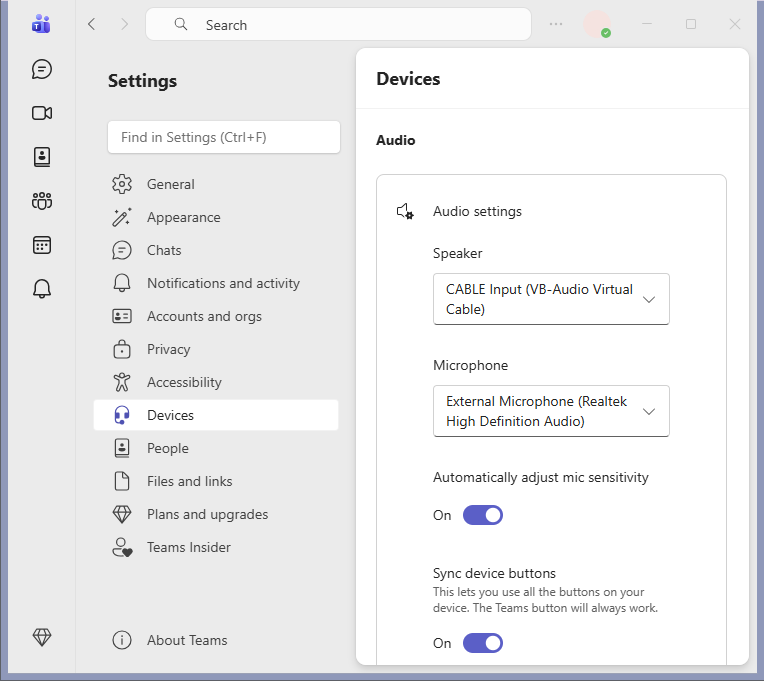Screen dimensions: 764x681
Task: Open the Microphone device dropdown
Action: pyautogui.click(x=551, y=411)
